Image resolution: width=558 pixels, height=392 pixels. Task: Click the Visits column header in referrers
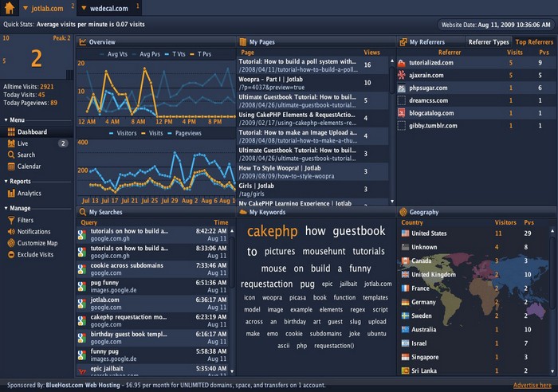pos(515,53)
